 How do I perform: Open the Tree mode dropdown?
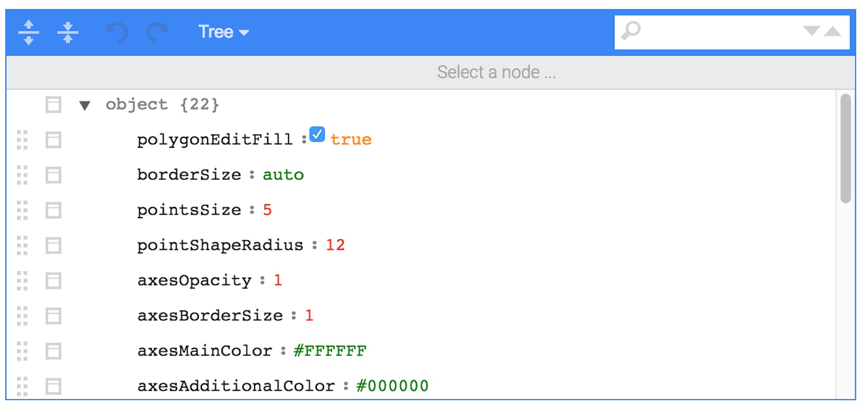tap(224, 32)
